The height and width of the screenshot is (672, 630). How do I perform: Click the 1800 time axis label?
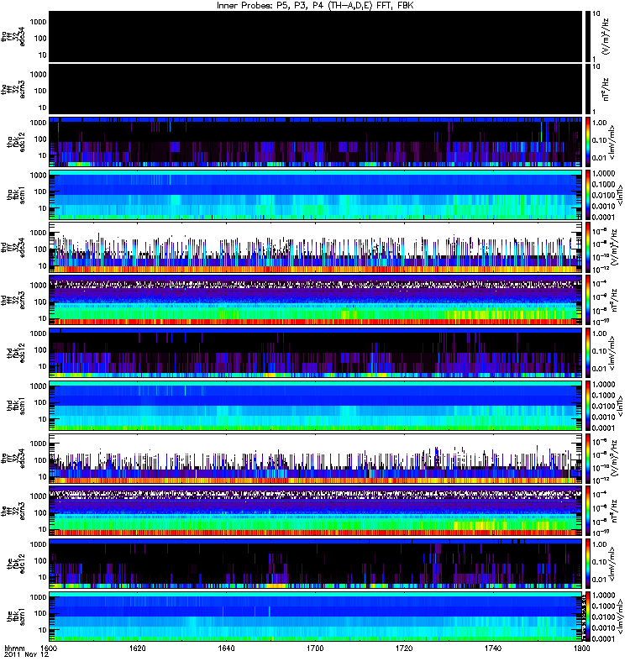(581, 648)
